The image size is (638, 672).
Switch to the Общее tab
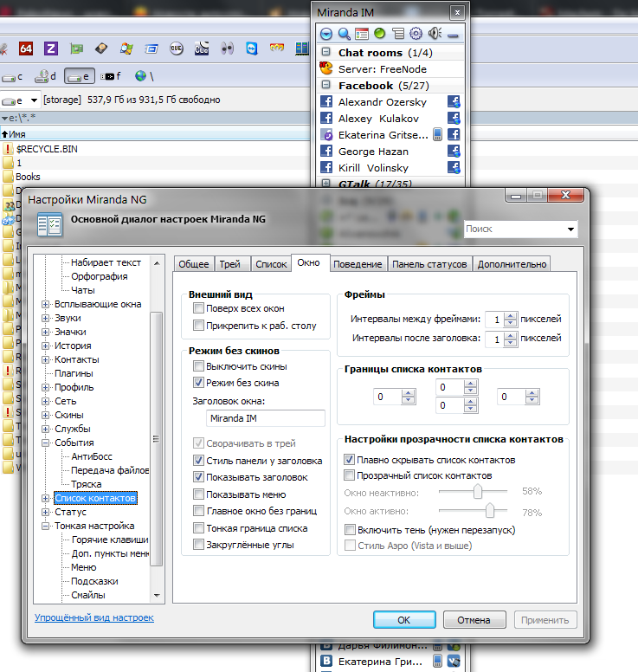coord(194,264)
